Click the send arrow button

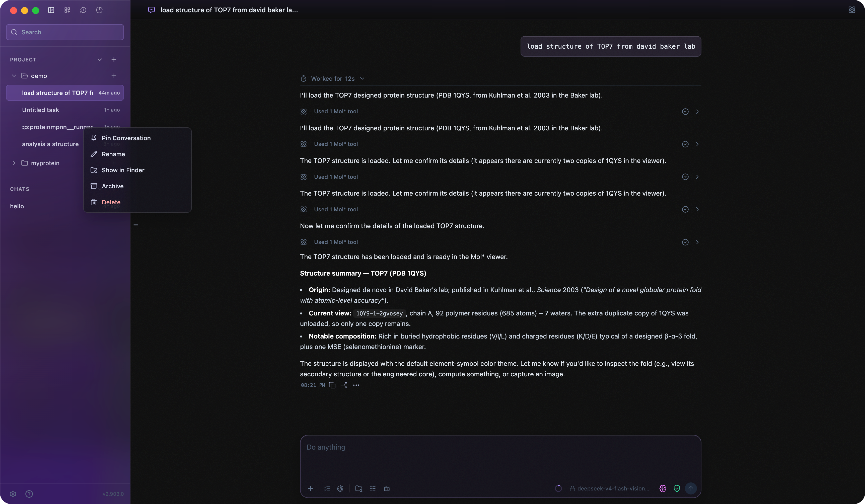[x=691, y=488]
